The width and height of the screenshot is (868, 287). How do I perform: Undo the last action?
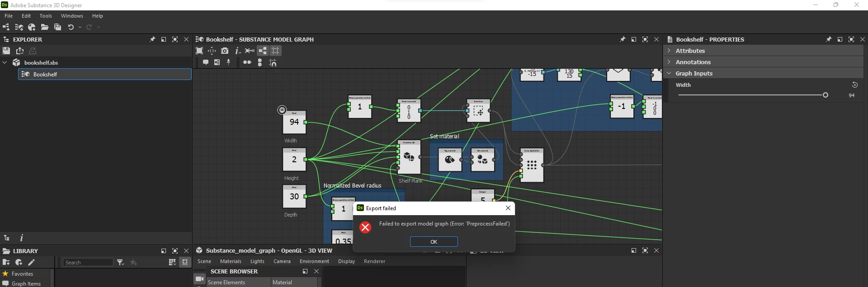(71, 27)
